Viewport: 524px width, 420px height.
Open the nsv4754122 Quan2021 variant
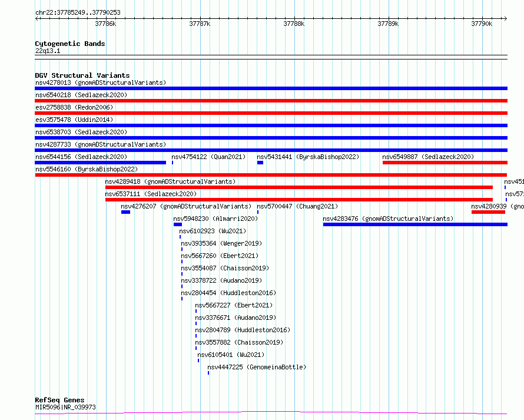click(208, 157)
